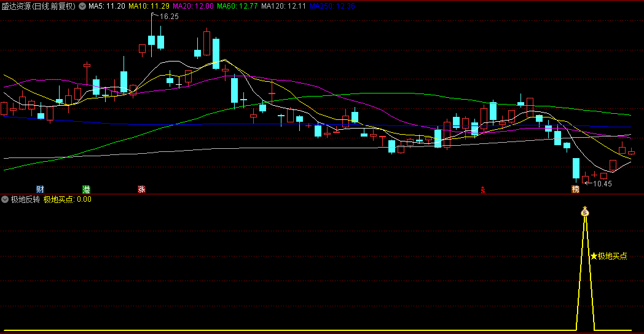Expand the 极地反转 indicator dropdown arrow
Screen dimensions: 644x334
6,199
